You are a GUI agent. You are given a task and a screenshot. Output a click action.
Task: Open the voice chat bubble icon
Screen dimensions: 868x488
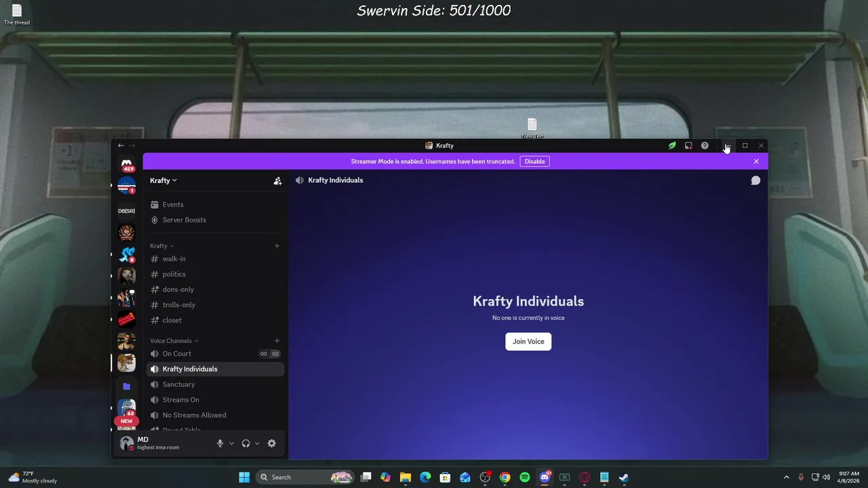755,180
